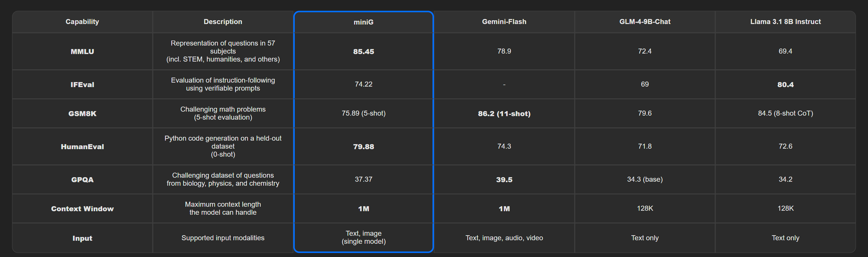Select the MMLU row label
The width and height of the screenshot is (868, 257).
coord(82,52)
